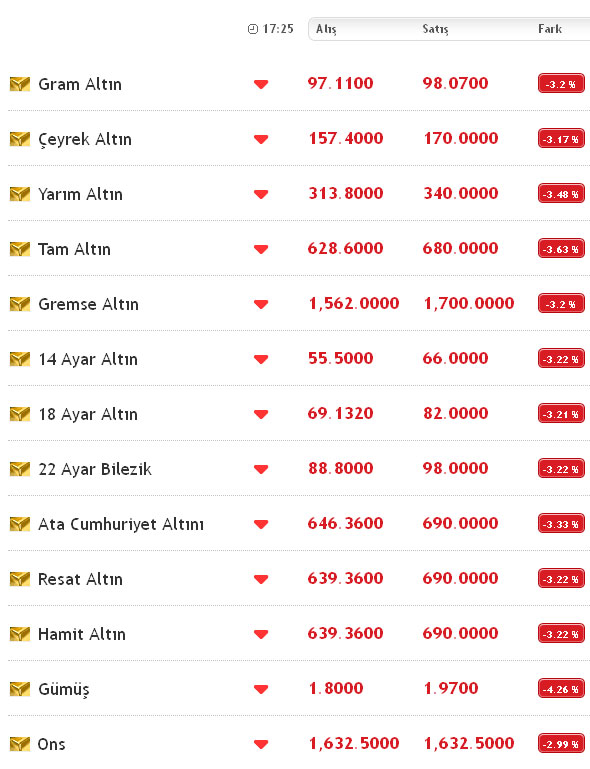
Task: Click the gold icon next to Çeyrek Altın
Action: point(20,139)
